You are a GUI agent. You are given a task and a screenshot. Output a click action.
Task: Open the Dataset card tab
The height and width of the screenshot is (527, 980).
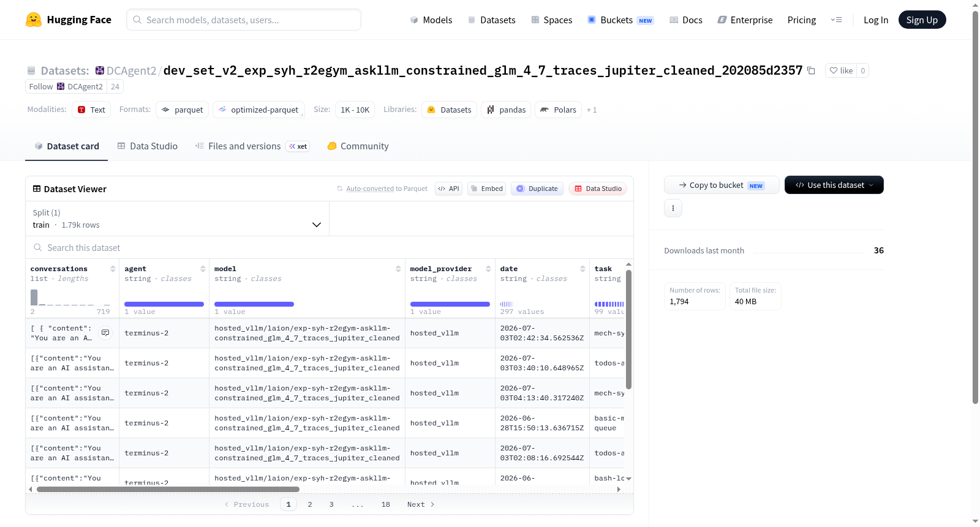click(x=66, y=146)
